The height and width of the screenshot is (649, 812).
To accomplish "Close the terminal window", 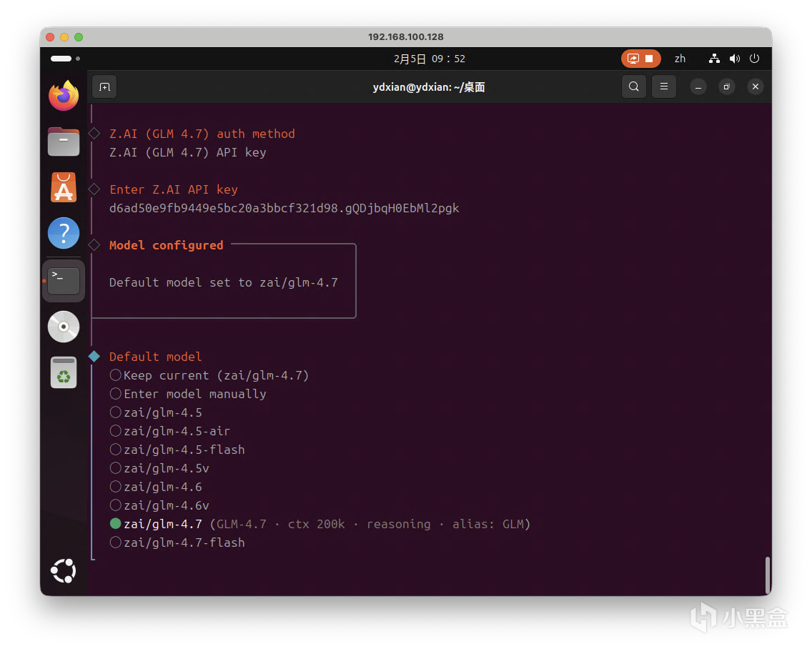I will [x=756, y=86].
